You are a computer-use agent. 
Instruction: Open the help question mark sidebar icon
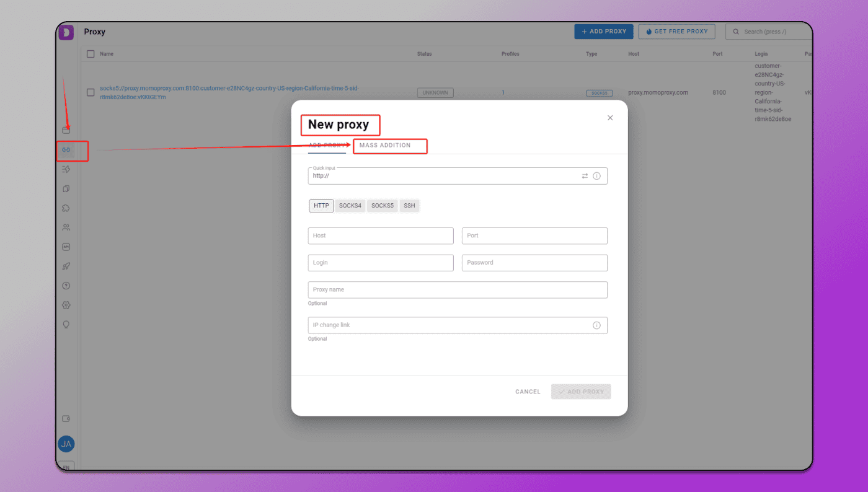tap(66, 286)
